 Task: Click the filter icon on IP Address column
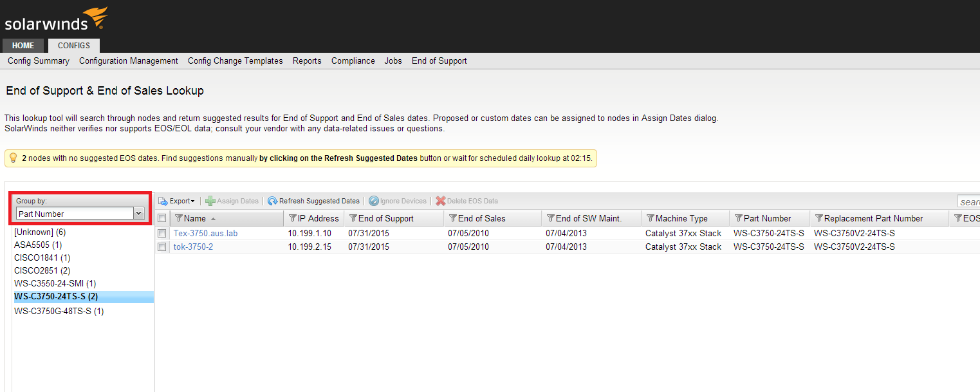click(x=293, y=218)
